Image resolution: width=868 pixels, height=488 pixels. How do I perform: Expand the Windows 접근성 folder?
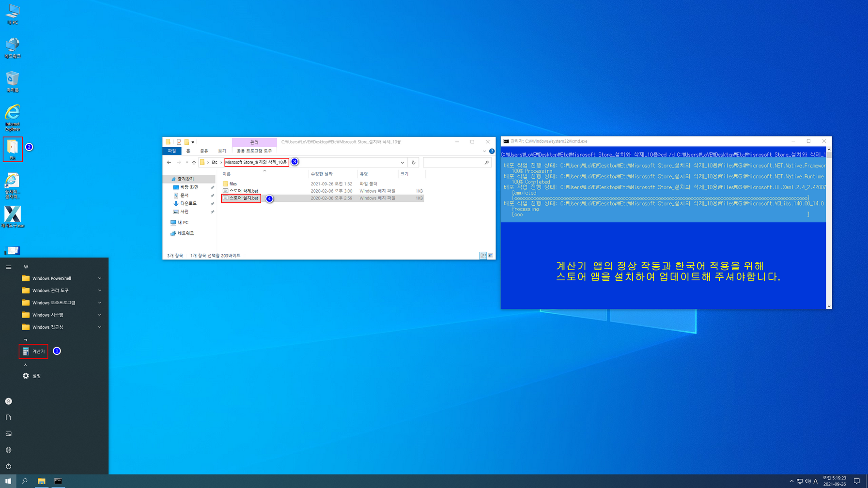[x=63, y=327]
